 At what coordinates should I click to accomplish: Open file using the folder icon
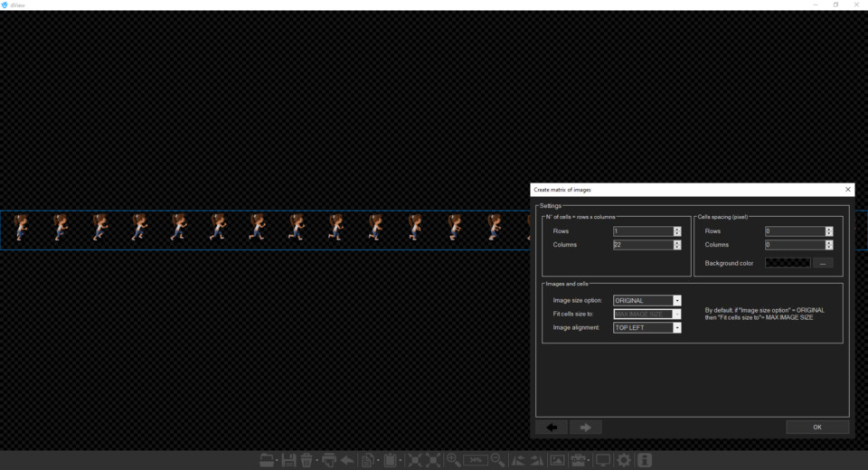click(x=266, y=460)
